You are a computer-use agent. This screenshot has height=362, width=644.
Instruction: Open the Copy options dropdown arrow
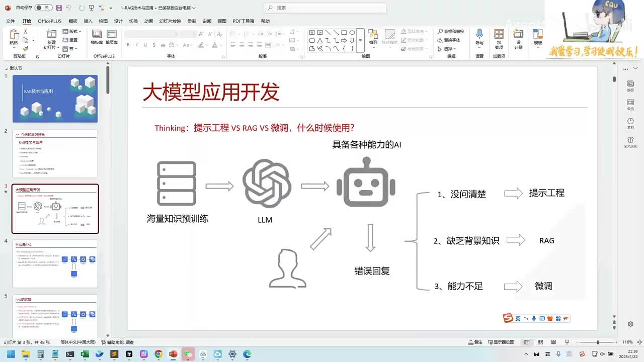[x=33, y=40]
